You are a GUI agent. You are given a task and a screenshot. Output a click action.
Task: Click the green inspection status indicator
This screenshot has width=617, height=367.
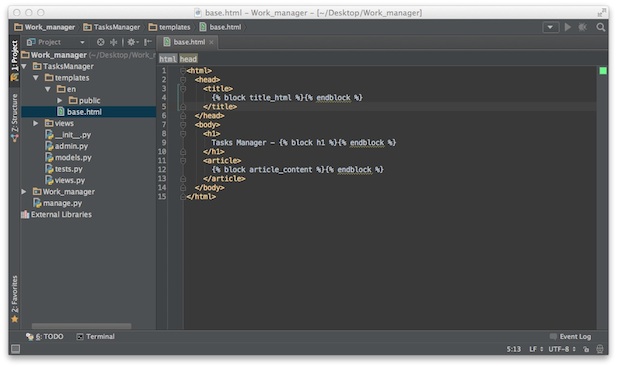pyautogui.click(x=603, y=71)
